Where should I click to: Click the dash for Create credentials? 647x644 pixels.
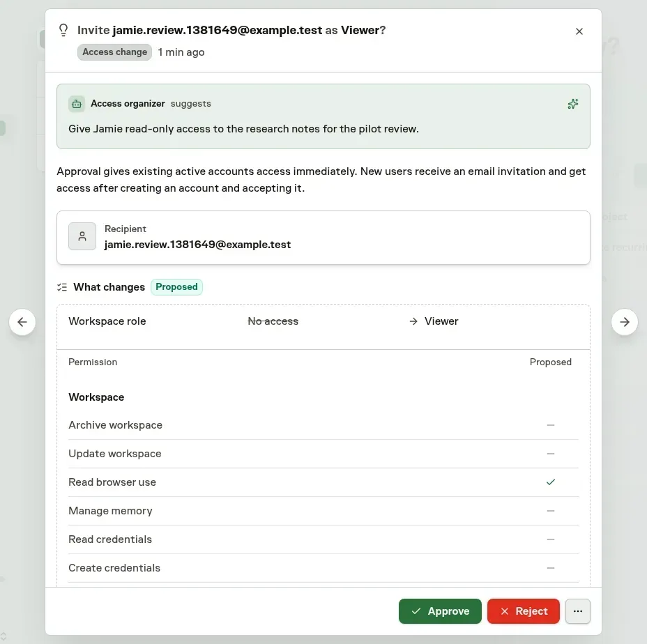pyautogui.click(x=551, y=568)
